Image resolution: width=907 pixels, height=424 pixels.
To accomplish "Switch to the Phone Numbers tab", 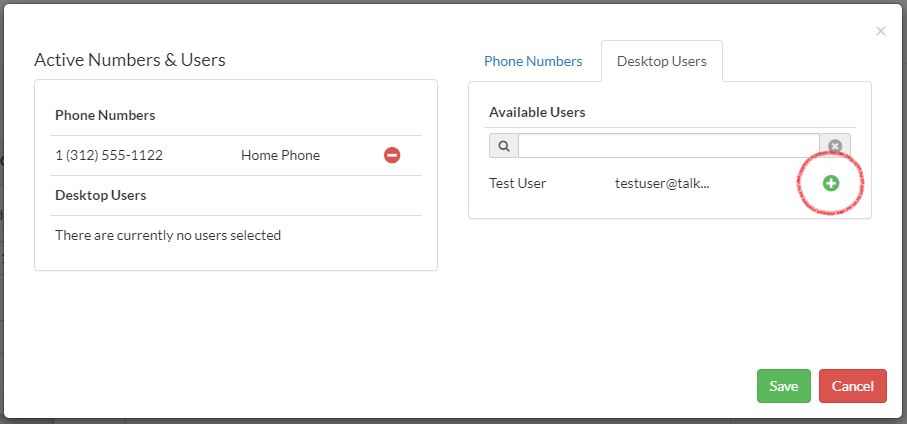I will click(x=533, y=61).
